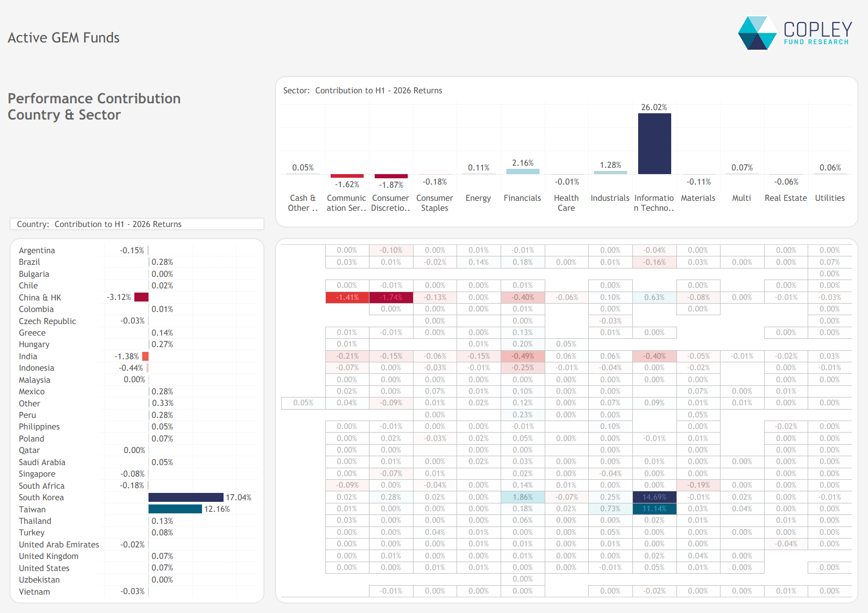The height and width of the screenshot is (613, 868).
Task: Click the red -1.41% heatmap cell
Action: click(347, 297)
